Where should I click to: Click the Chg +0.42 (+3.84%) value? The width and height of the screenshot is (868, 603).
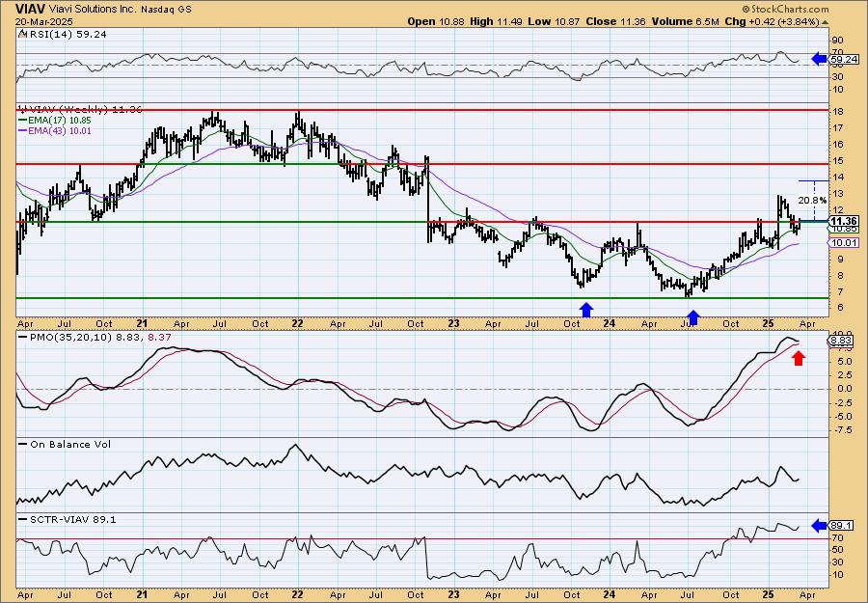772,21
